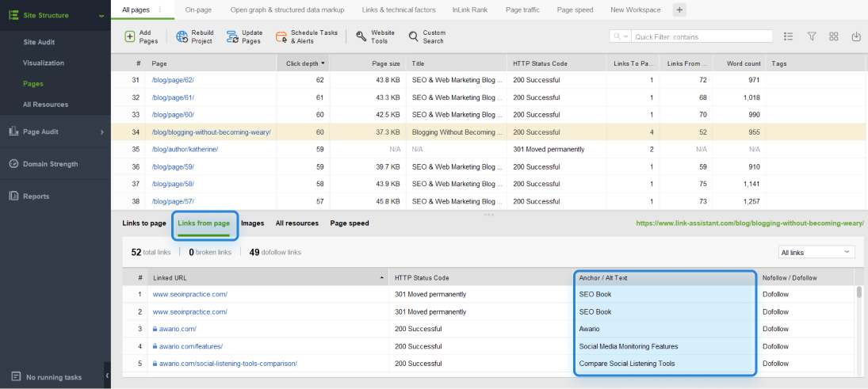This screenshot has width=868, height=389.
Task: Click the Page size column header
Action: [x=368, y=63]
